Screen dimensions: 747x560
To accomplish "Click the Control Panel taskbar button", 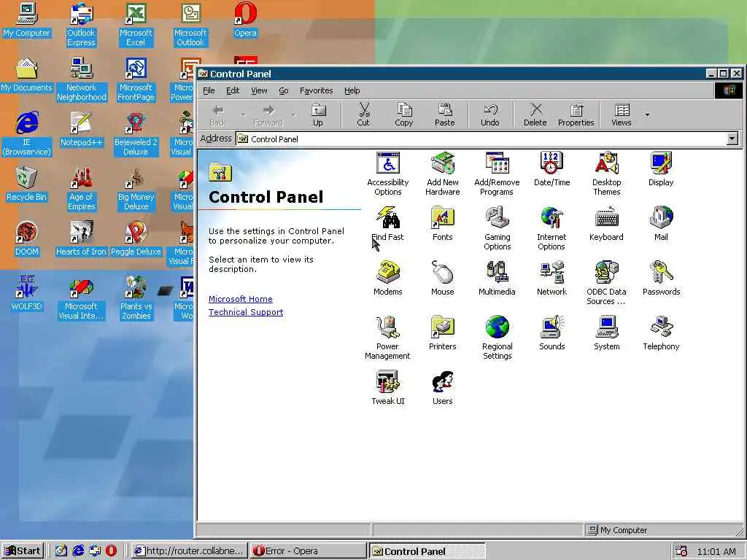I will click(427, 551).
